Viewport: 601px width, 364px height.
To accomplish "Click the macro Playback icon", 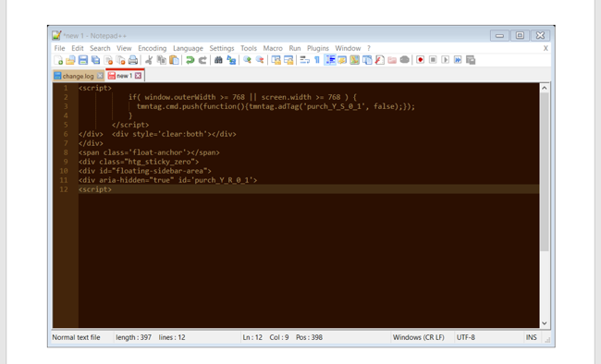I will pos(445,60).
